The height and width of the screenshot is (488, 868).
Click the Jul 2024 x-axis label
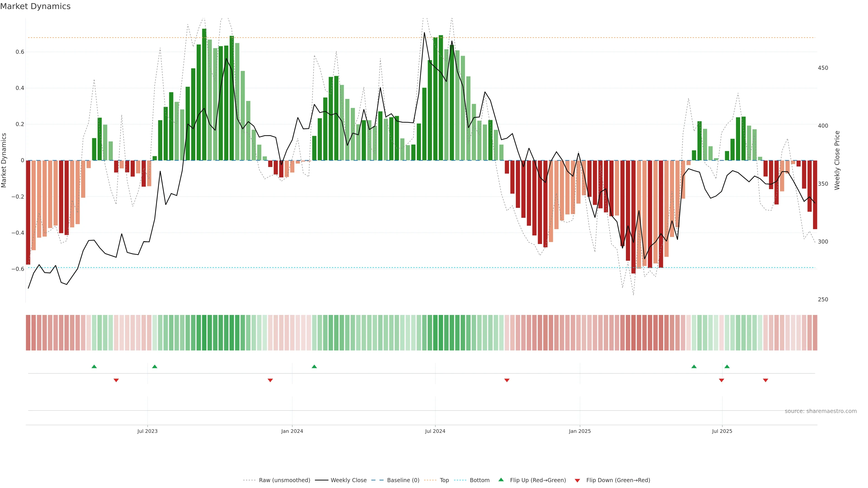pos(435,431)
